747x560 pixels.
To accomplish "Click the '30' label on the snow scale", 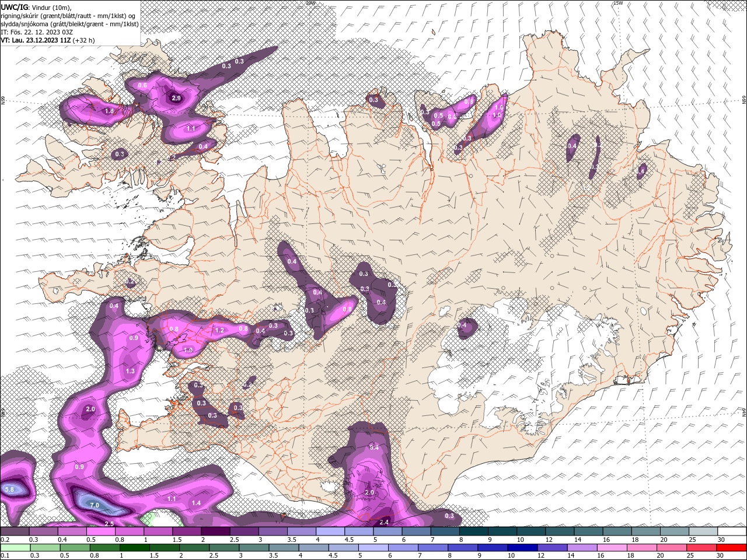I will [721, 540].
